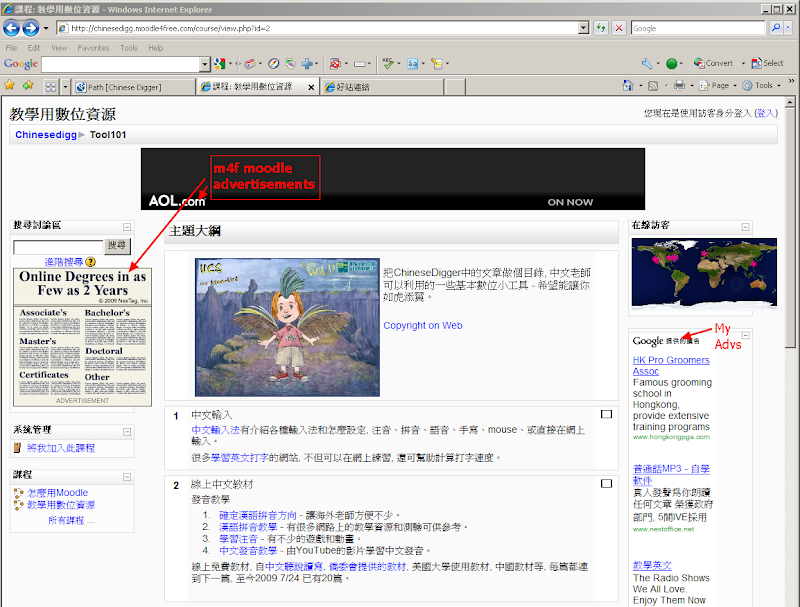Switch to Path [Chinese Digger] tab
Image resolution: width=800 pixels, height=607 pixels.
click(134, 87)
